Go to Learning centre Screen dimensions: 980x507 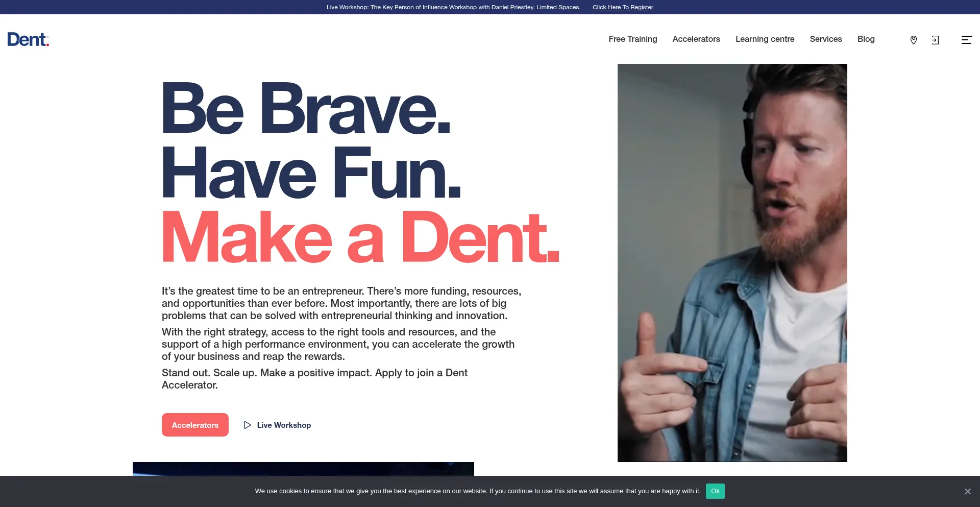[765, 39]
